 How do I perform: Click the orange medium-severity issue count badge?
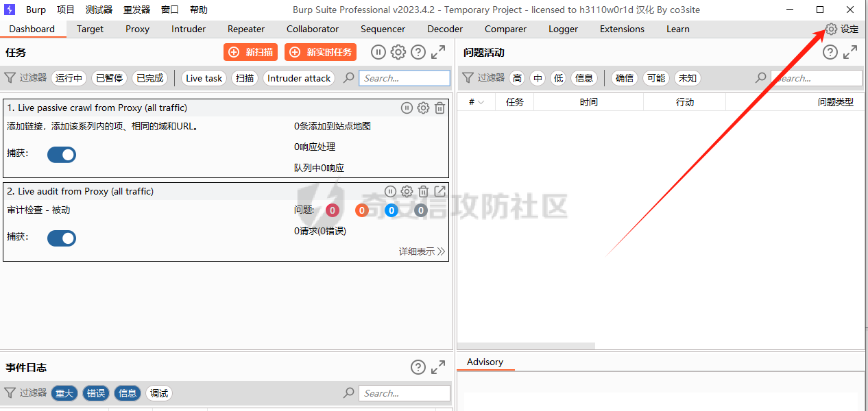[x=362, y=210]
